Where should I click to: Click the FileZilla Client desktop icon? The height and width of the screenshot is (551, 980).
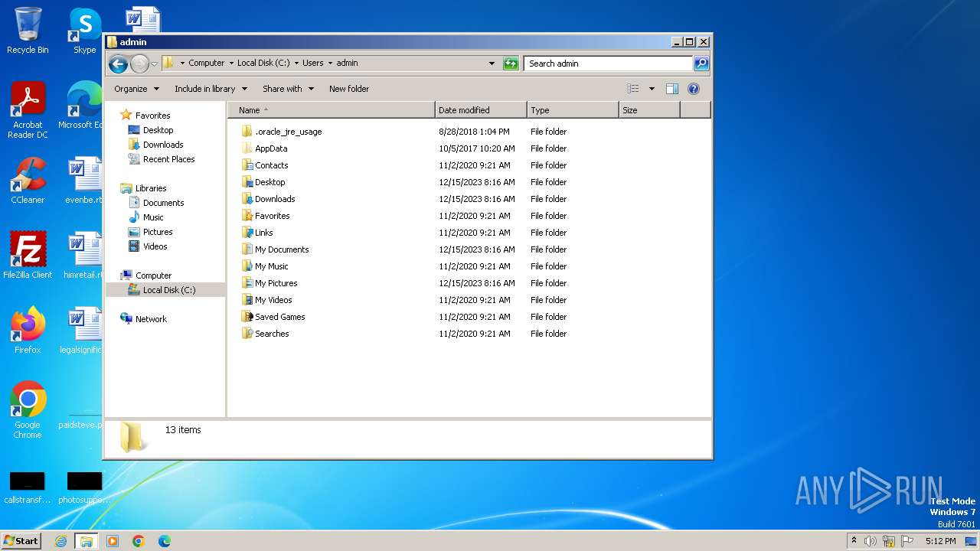pyautogui.click(x=28, y=255)
